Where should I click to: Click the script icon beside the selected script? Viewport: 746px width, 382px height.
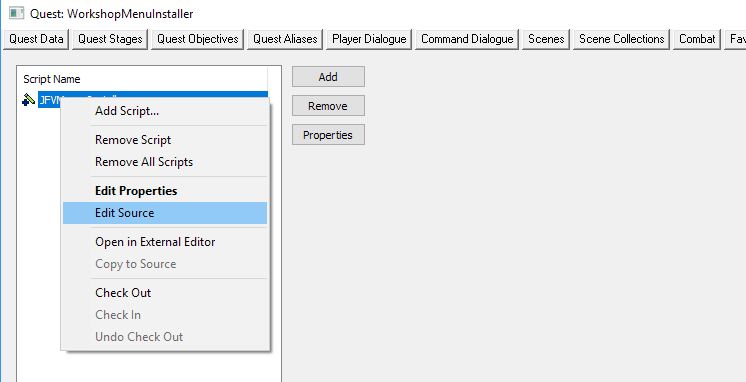point(29,99)
